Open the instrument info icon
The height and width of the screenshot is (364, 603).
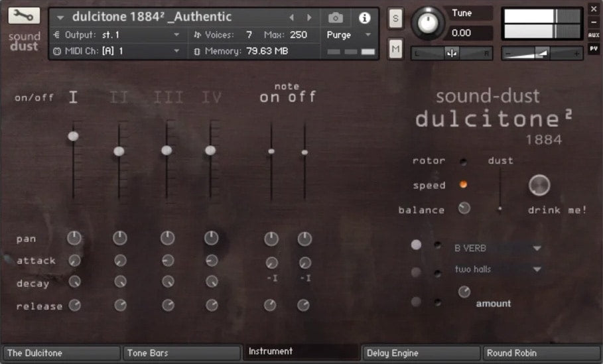tap(364, 17)
